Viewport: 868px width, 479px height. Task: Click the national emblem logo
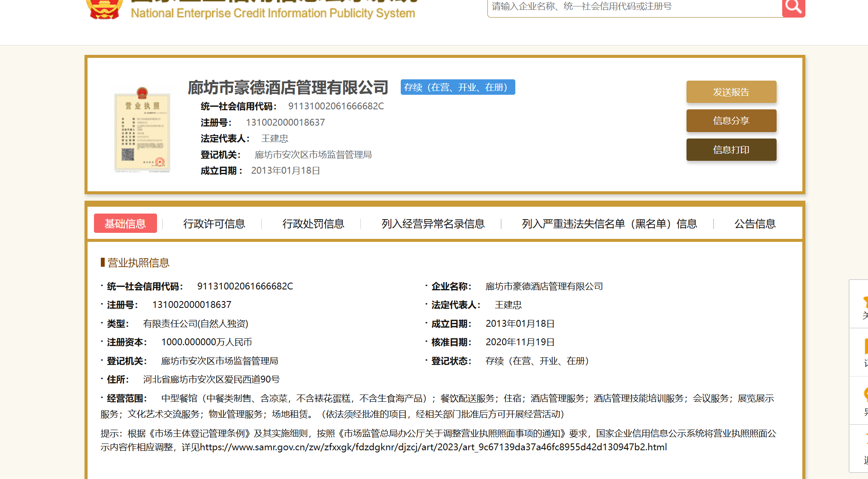104,9
